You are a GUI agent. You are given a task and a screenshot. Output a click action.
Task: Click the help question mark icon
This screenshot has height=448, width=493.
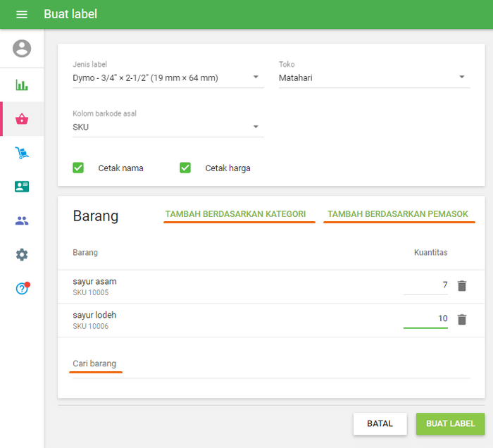[22, 288]
